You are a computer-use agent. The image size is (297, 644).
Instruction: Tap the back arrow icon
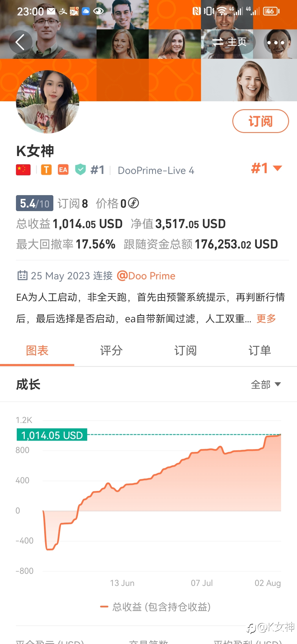coord(20,42)
